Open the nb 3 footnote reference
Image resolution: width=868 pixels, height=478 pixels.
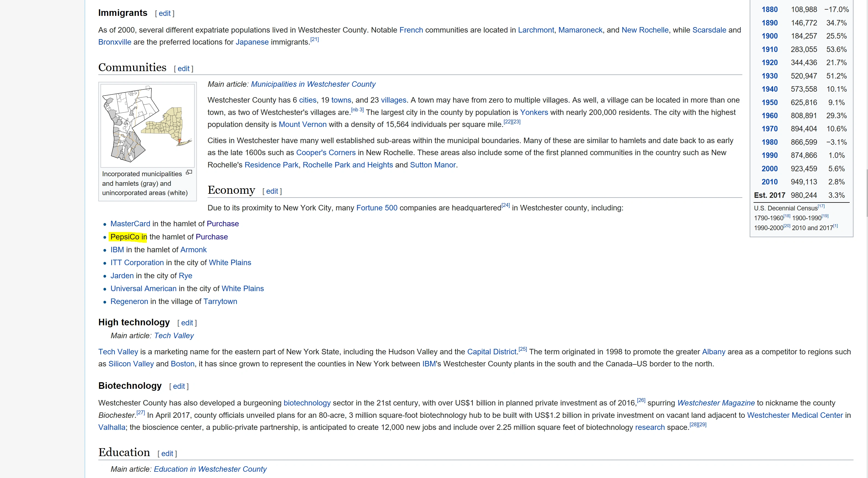pyautogui.click(x=357, y=110)
